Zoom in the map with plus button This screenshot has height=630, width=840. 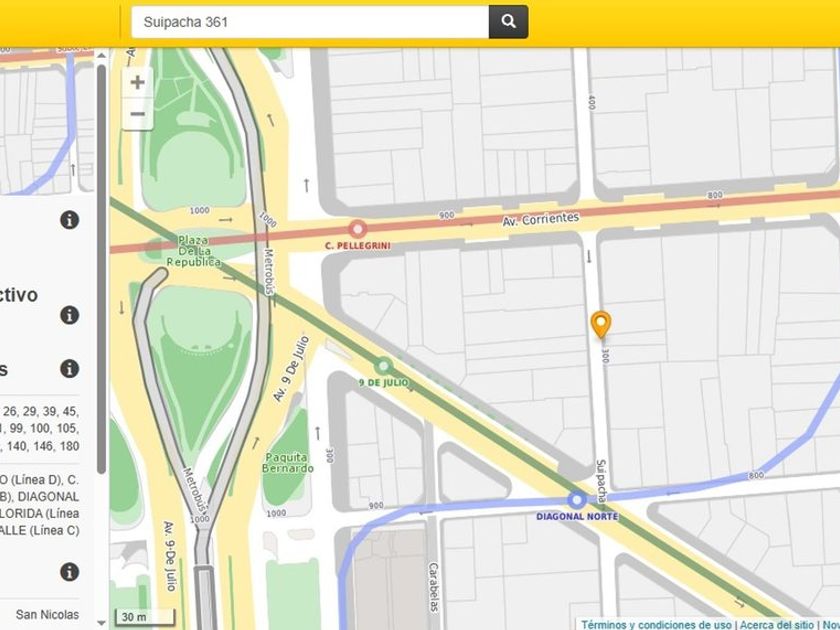click(138, 82)
